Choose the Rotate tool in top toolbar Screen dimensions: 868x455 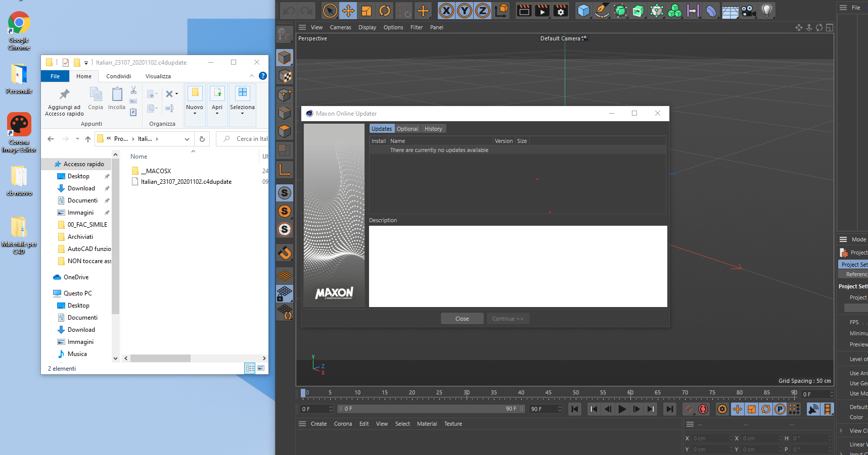(x=385, y=11)
